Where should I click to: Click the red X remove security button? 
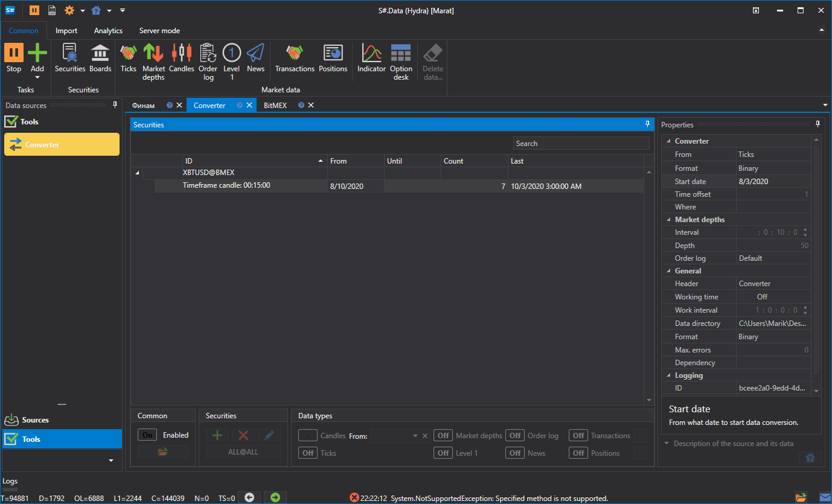pyautogui.click(x=243, y=435)
